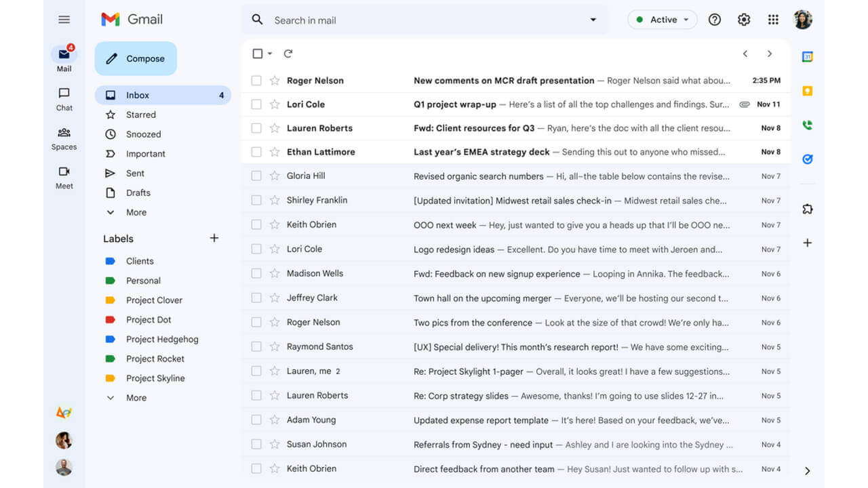
Task: Open Google Keep in the right panel
Action: 807,91
